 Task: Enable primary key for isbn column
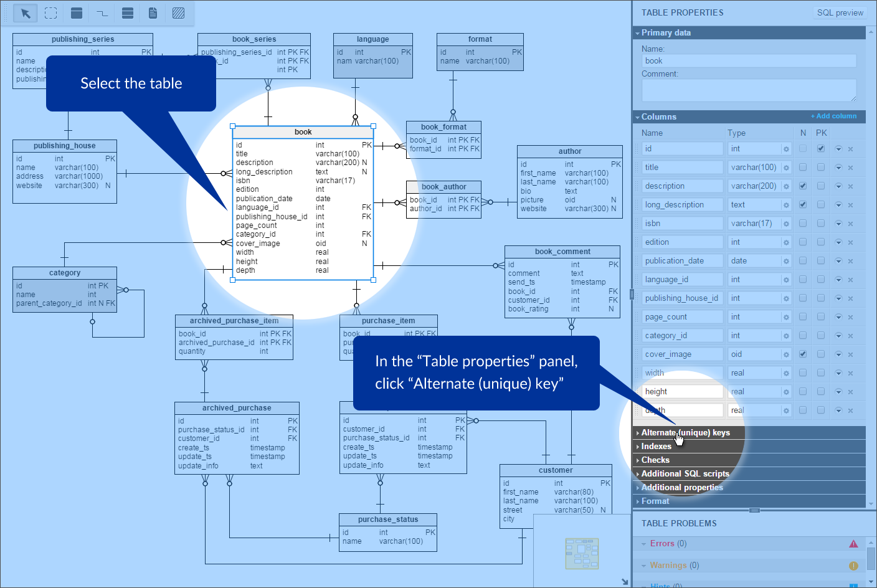[821, 223]
